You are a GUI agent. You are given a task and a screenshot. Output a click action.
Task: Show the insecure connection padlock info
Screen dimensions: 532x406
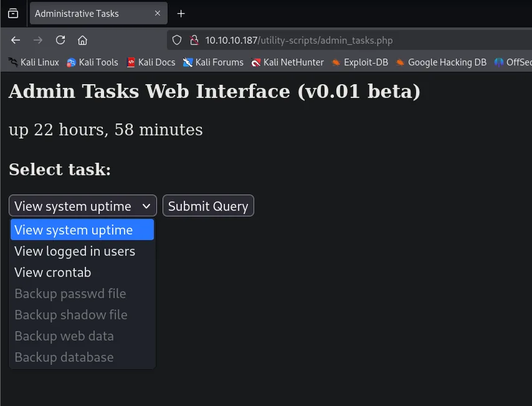[194, 40]
